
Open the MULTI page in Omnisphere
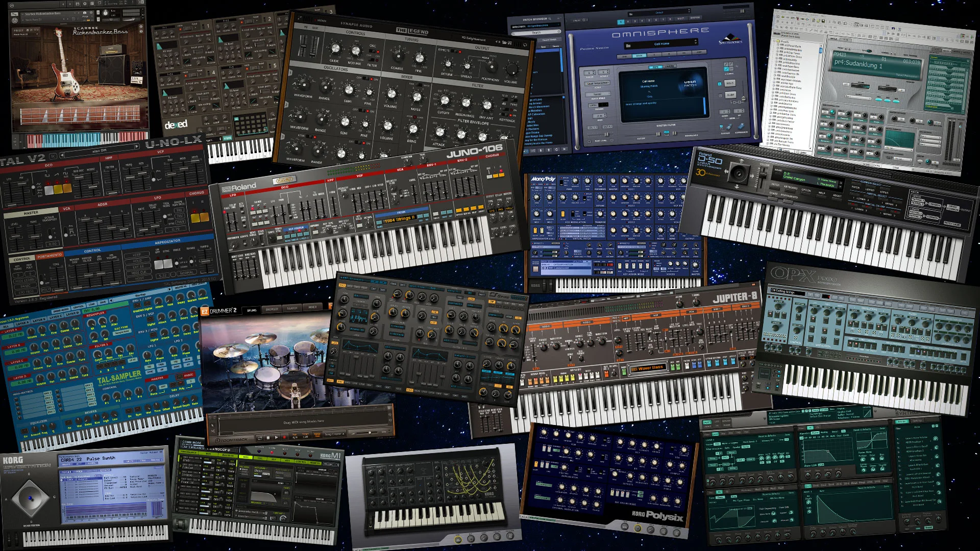point(681,18)
